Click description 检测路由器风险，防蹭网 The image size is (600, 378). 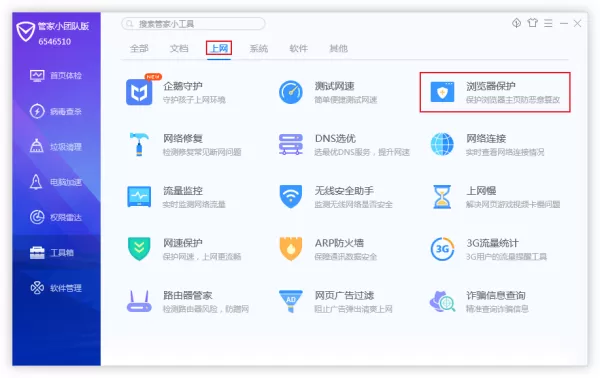click(x=206, y=309)
